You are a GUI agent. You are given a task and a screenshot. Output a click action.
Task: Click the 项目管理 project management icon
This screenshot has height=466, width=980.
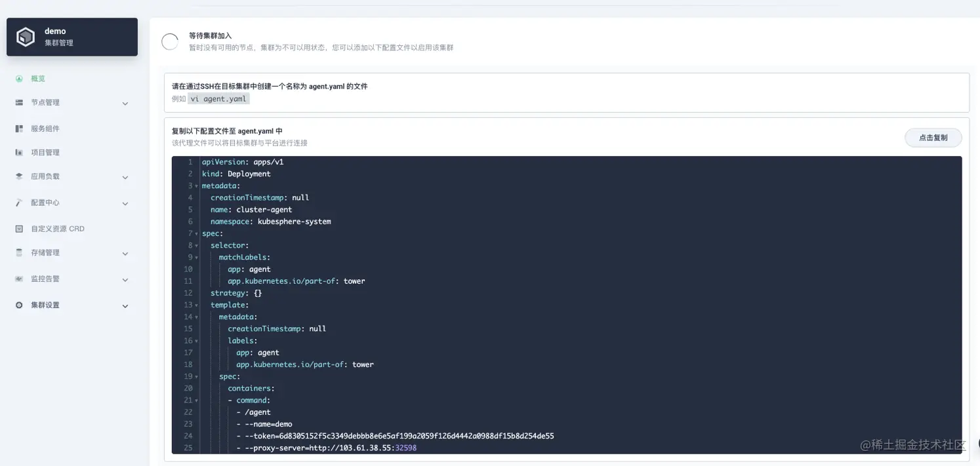pyautogui.click(x=19, y=153)
